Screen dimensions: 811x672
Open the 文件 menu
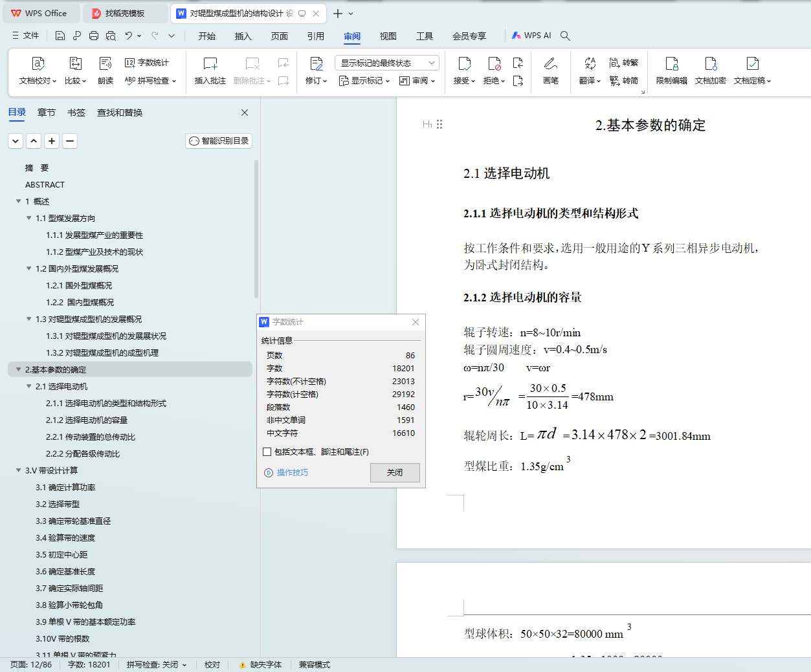click(x=26, y=36)
